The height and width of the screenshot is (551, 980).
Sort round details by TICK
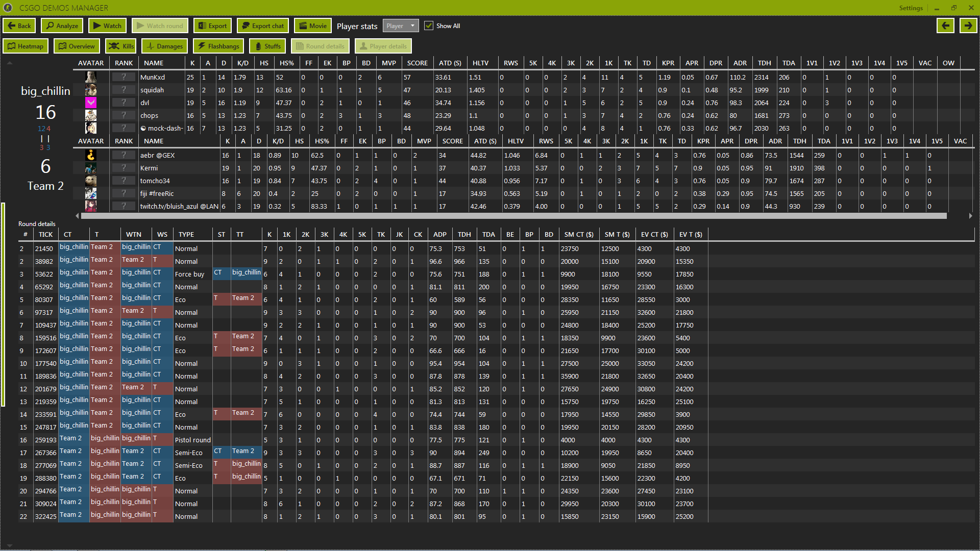coord(45,234)
